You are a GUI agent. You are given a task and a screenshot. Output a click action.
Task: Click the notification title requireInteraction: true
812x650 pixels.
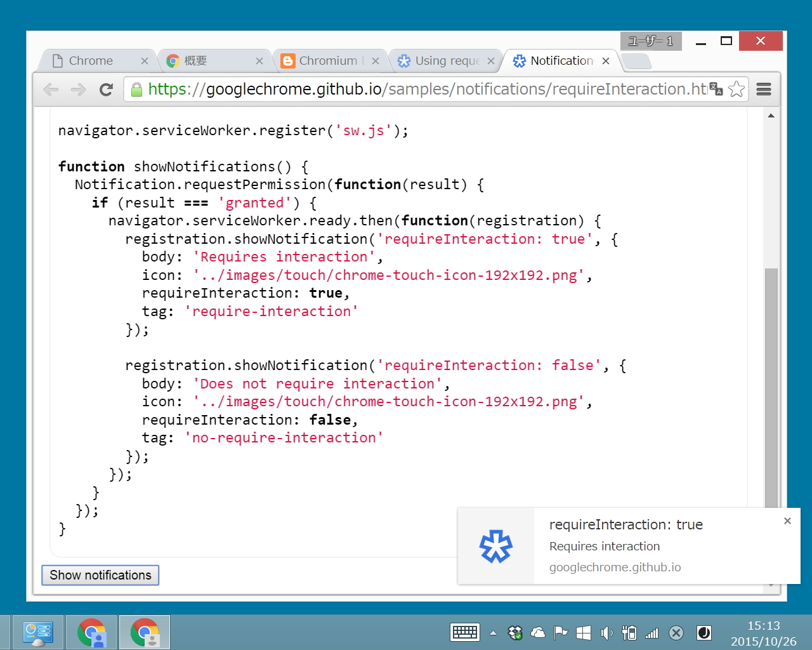click(626, 525)
